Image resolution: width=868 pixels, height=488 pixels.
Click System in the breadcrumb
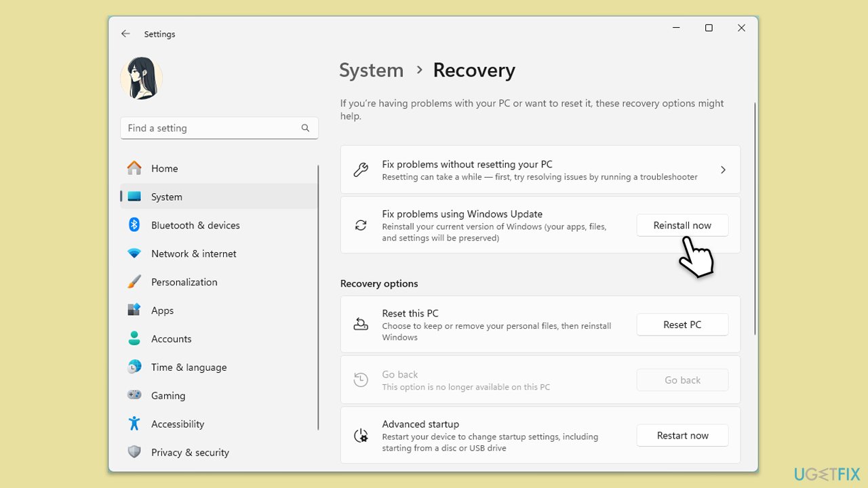pos(371,70)
